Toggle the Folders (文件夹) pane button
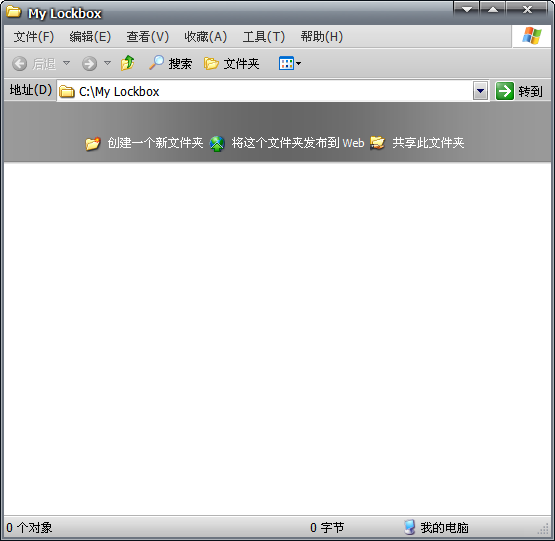Image resolution: width=555 pixels, height=541 pixels. click(x=232, y=64)
